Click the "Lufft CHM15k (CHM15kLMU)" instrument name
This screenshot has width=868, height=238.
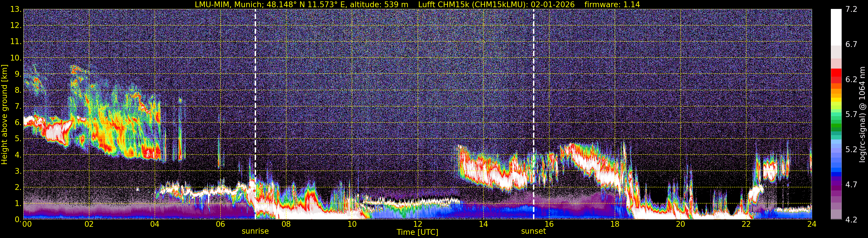point(473,4)
